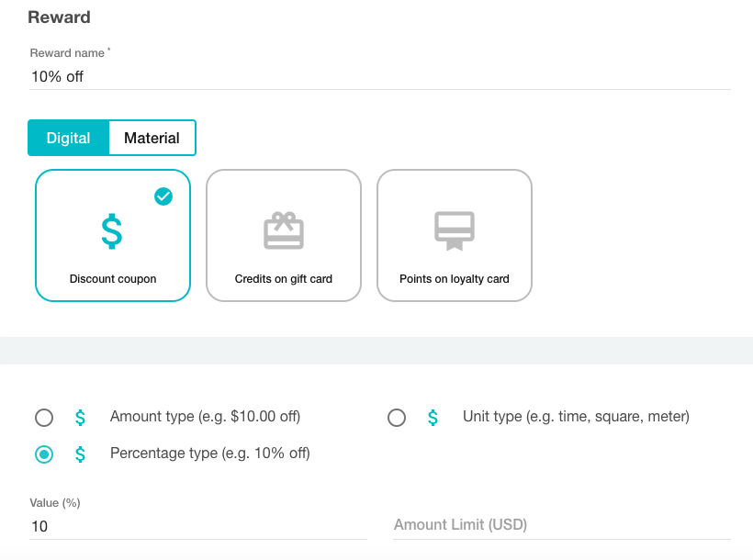Focus the Value (%) input field
The height and width of the screenshot is (560, 753).
(x=197, y=526)
